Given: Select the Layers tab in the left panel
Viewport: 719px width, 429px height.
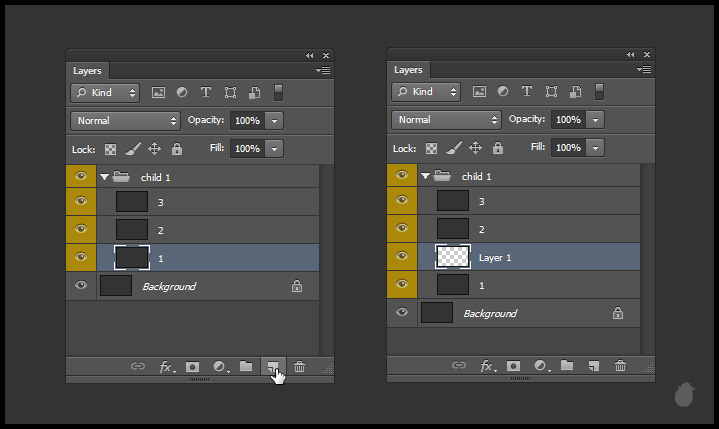Looking at the screenshot, I should [87, 71].
